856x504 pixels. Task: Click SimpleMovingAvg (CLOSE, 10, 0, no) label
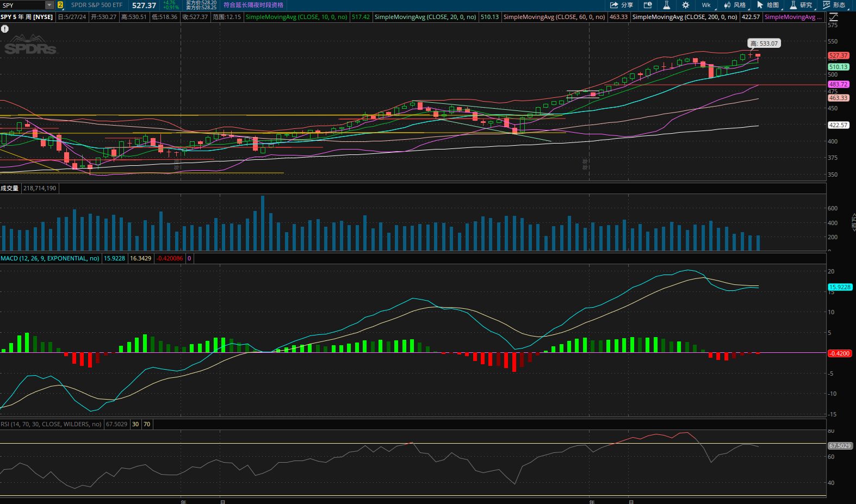tap(296, 17)
